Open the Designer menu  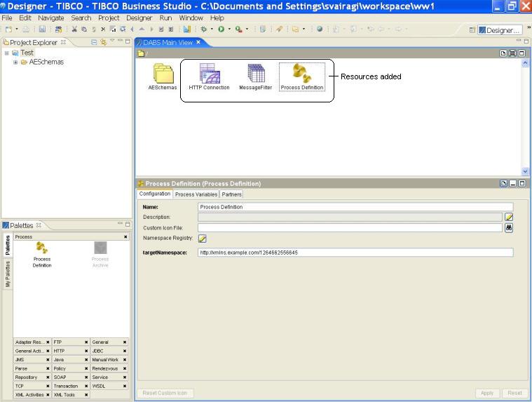139,18
